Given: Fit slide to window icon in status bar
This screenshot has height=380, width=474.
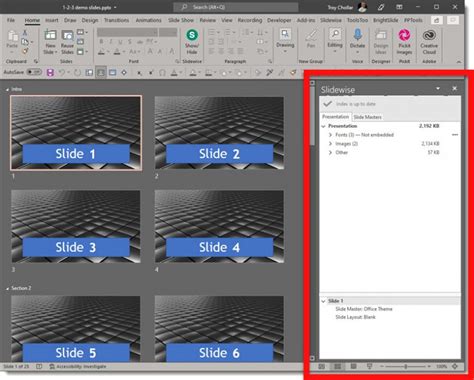Looking at the screenshot, I should 455,366.
